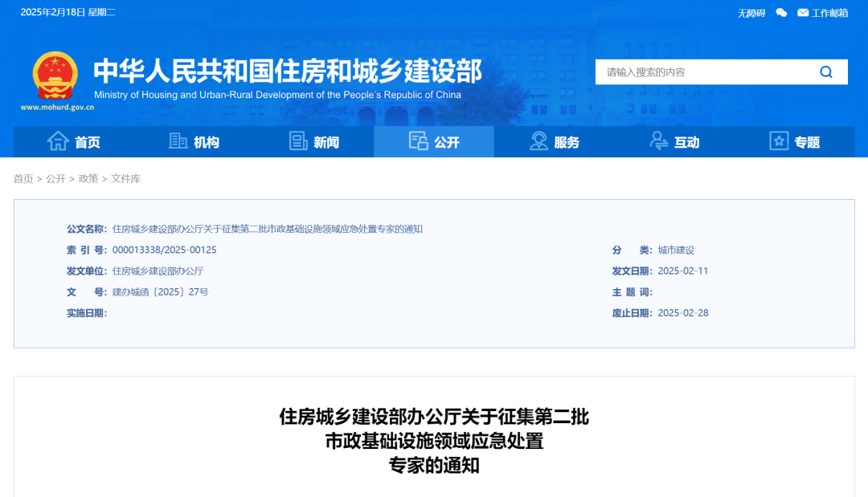The height and width of the screenshot is (497, 868).
Task: Click the 公文名称 document title value
Action: 268,229
